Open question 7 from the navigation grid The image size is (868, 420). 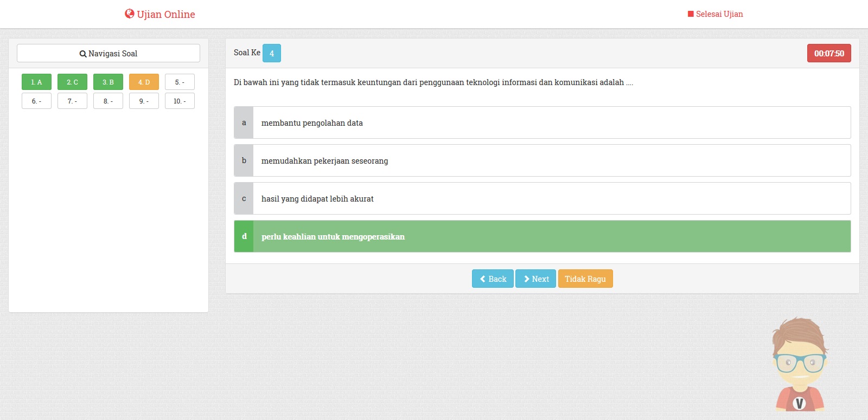72,101
